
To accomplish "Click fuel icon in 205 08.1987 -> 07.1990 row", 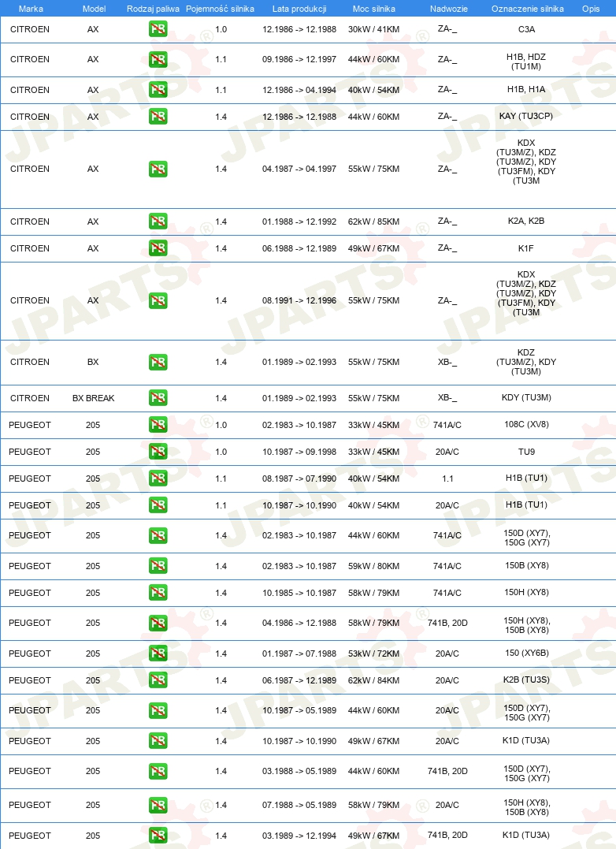I will (158, 478).
